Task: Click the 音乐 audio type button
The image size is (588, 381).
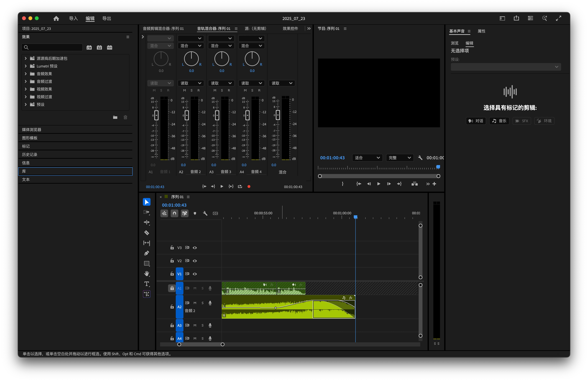Action: (x=499, y=121)
